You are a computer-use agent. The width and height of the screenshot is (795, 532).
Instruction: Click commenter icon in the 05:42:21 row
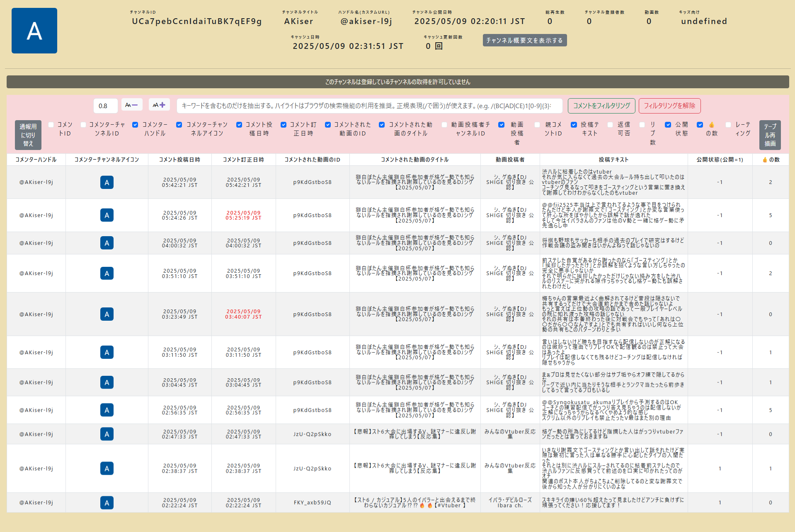point(107,182)
